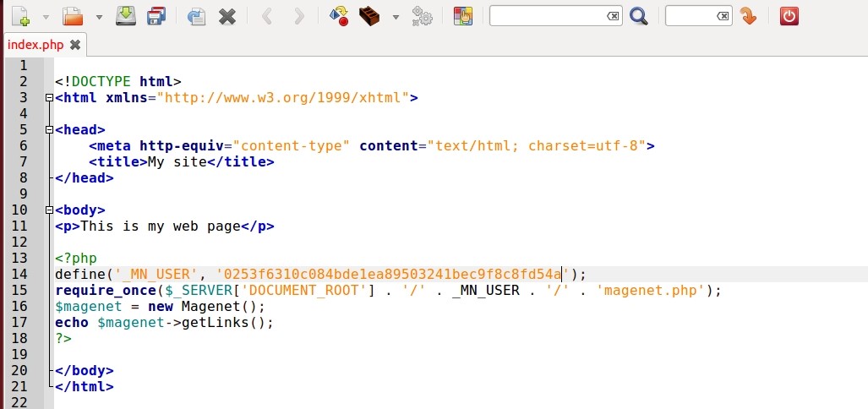Click the <!DOCTYPE html> line
868x409 pixels.
pos(118,82)
